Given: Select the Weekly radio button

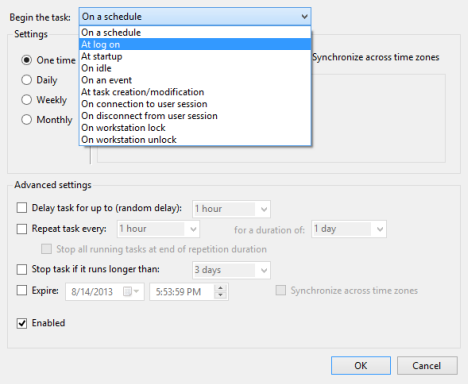Looking at the screenshot, I should [x=27, y=100].
